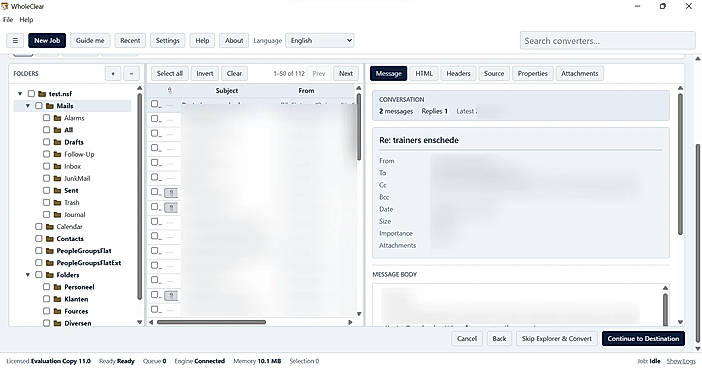Click the Alarms folder icon
The height and width of the screenshot is (368, 702).
[57, 118]
